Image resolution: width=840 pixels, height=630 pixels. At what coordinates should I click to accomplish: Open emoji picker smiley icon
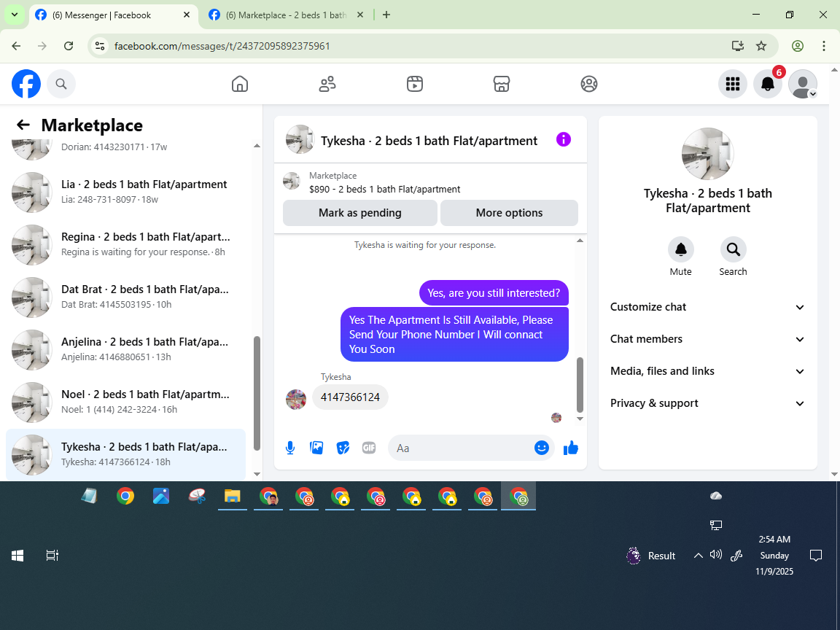pos(542,448)
